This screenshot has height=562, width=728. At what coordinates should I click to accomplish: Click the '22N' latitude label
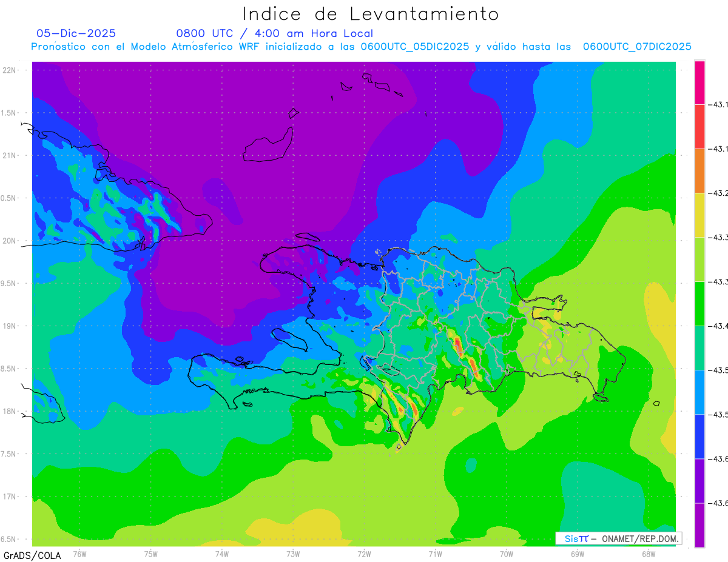10,70
